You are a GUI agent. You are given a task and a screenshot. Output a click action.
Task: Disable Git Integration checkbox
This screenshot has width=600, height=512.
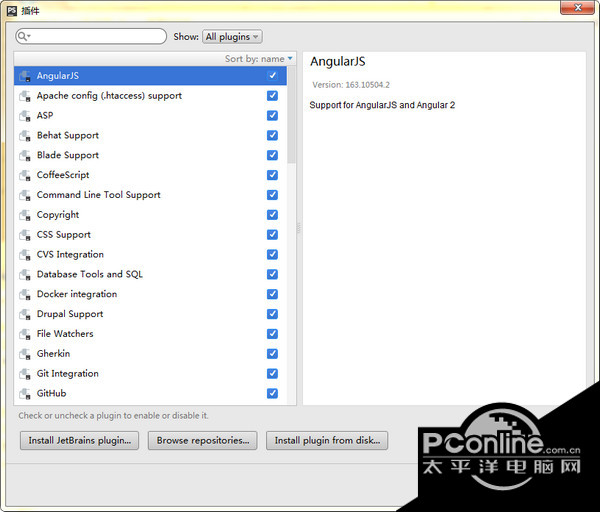[272, 373]
